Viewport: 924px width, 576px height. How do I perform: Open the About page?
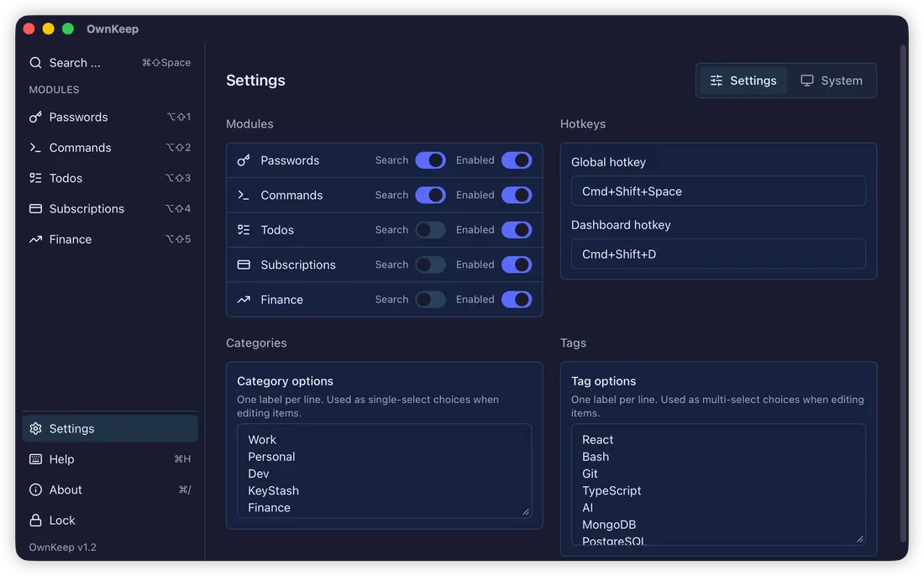coord(109,490)
